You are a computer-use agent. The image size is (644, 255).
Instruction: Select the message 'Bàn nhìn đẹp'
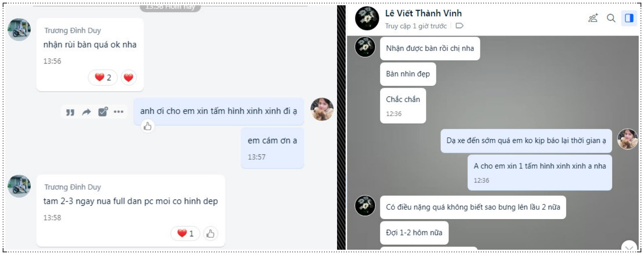pyautogui.click(x=408, y=74)
